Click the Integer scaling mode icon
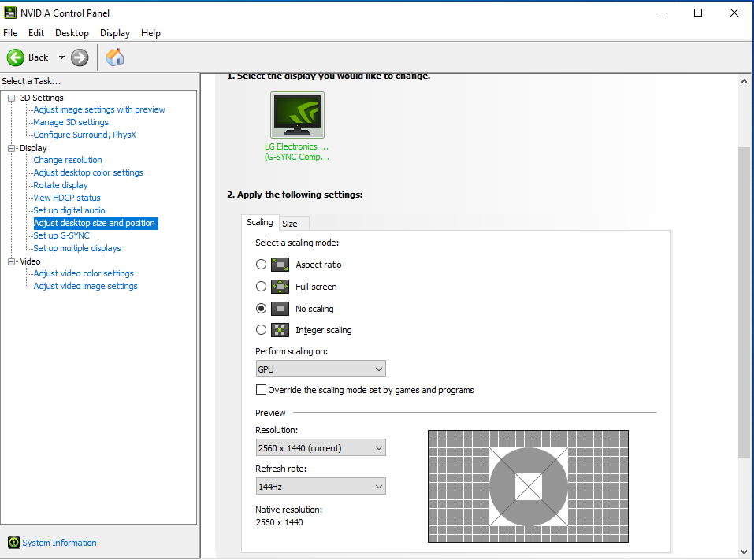 [x=280, y=330]
